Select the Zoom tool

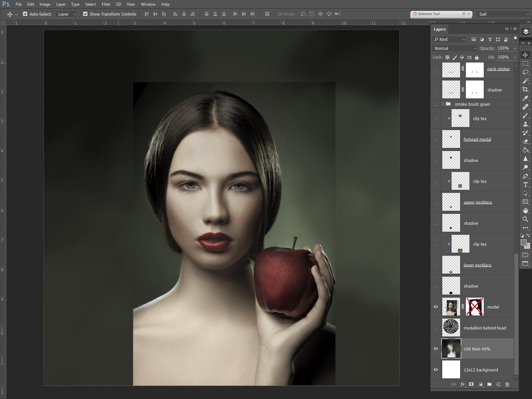[525, 219]
